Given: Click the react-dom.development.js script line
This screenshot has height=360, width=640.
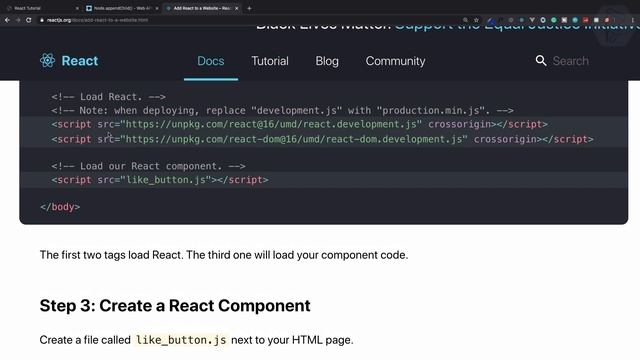Looking at the screenshot, I should coord(322,139).
